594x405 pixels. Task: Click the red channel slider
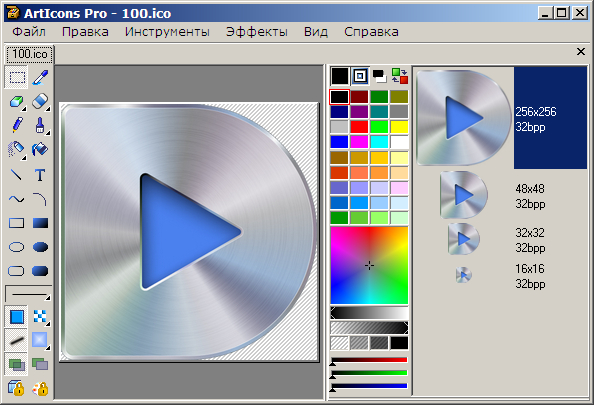point(369,360)
